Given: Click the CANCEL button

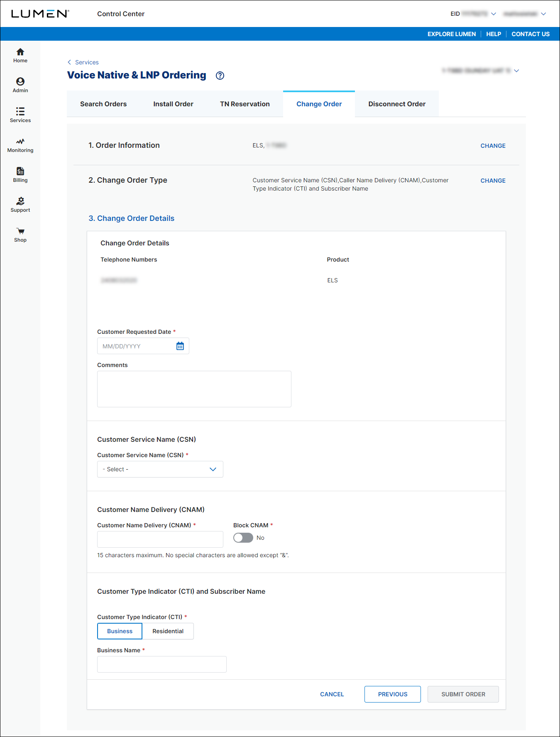Looking at the screenshot, I should pyautogui.click(x=332, y=694).
